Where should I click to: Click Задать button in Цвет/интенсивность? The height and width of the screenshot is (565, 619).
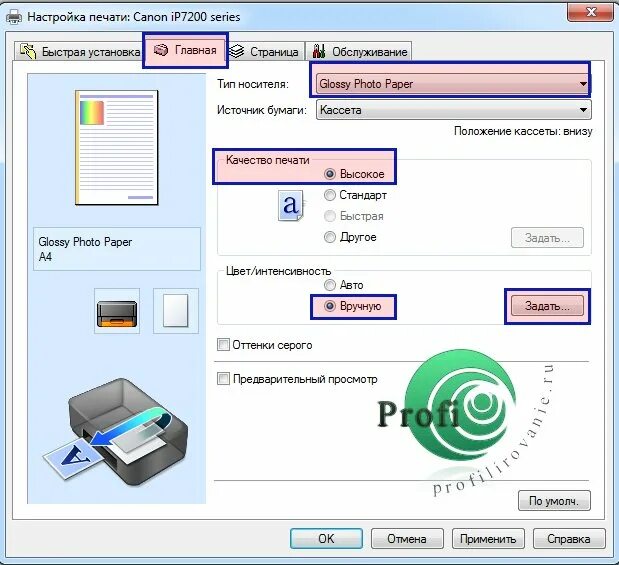547,306
